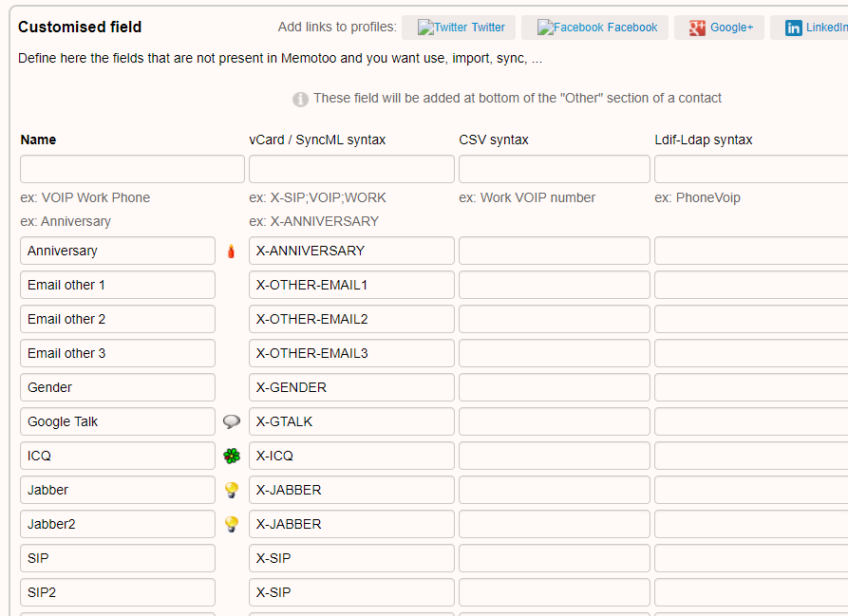848x616 pixels.
Task: Focus the empty new Name field
Action: [133, 169]
